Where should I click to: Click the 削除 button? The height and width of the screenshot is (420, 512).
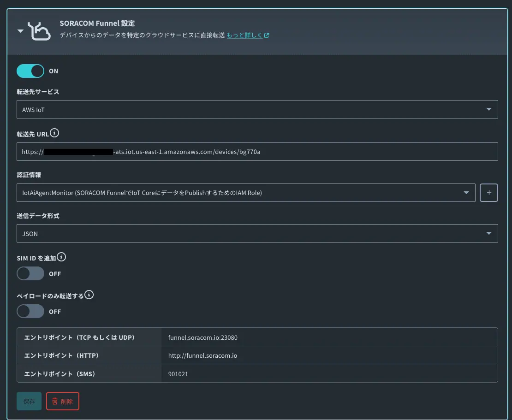point(63,401)
